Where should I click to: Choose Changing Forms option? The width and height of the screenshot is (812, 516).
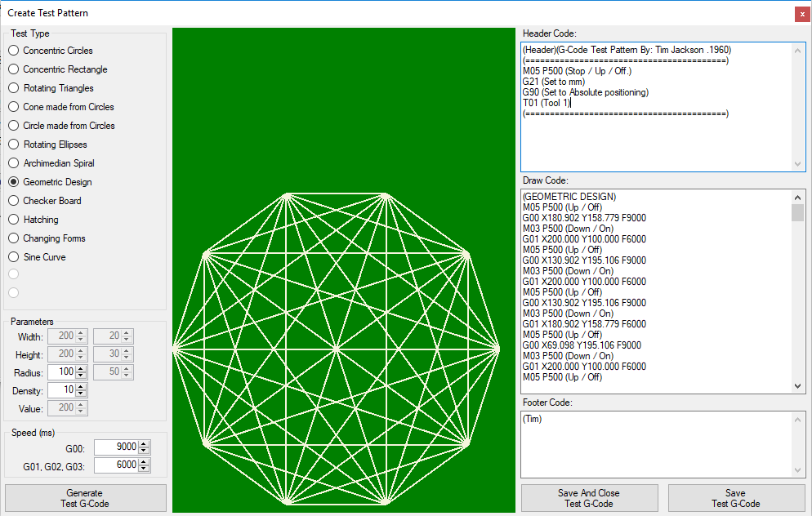click(x=47, y=238)
